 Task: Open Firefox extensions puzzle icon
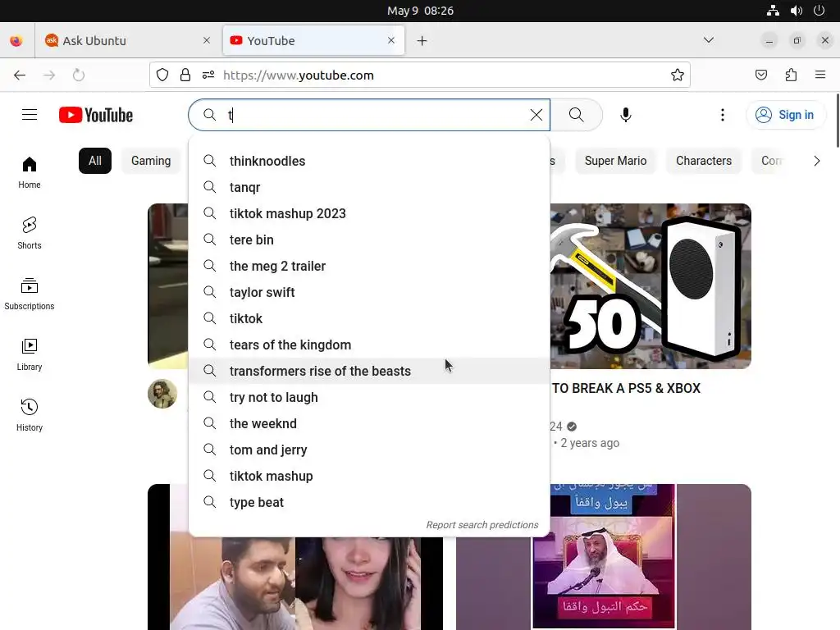[791, 75]
